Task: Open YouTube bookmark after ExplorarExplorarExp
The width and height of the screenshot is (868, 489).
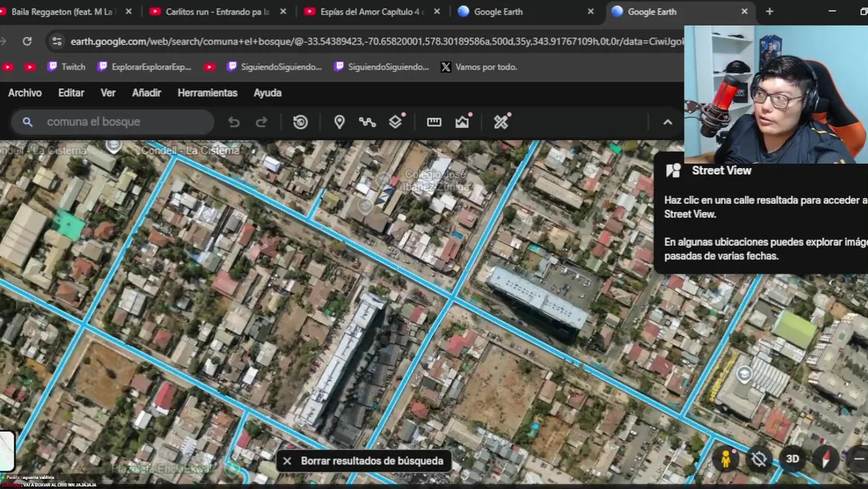Action: 209,67
